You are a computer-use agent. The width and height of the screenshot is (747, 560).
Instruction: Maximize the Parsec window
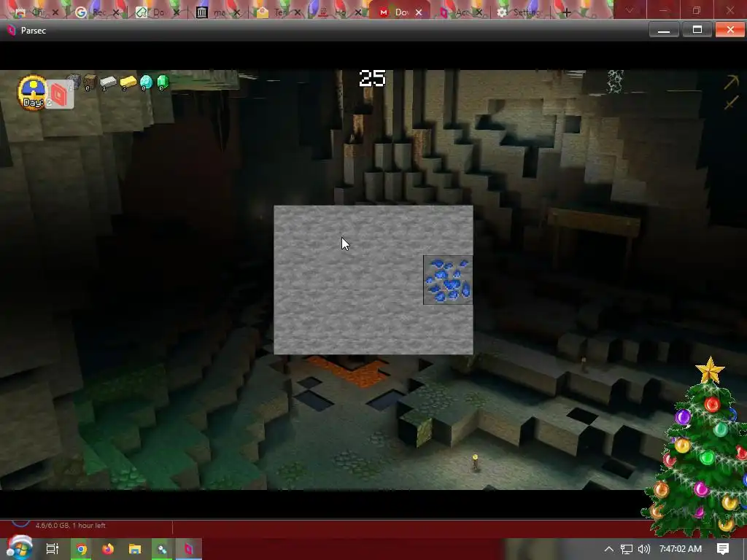tap(697, 30)
